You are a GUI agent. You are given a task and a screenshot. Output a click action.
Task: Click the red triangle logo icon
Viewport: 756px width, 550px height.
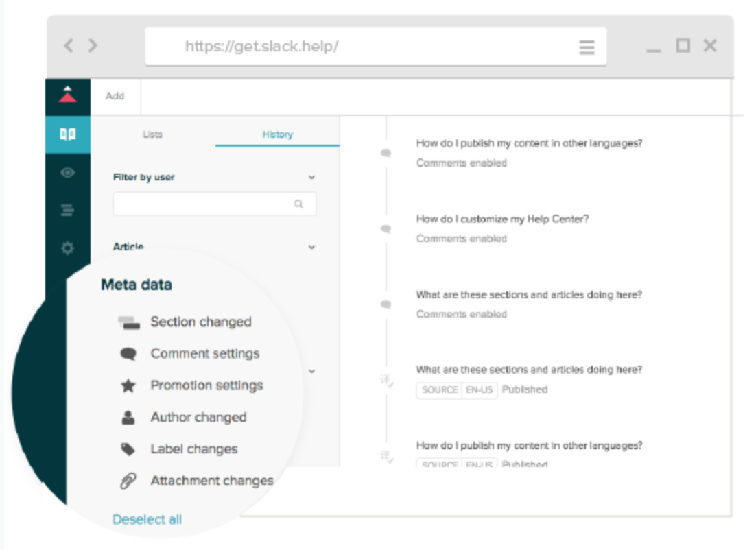67,95
